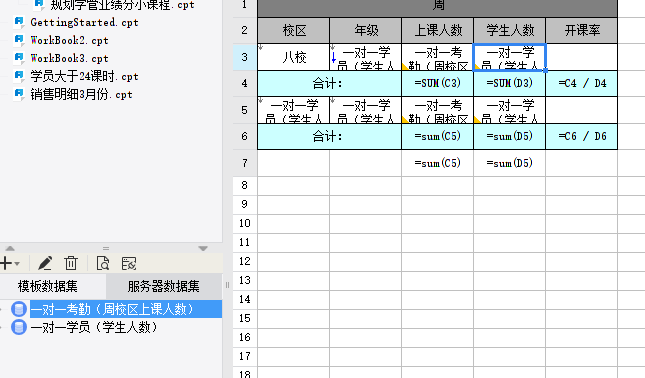Click the up triangle above the dataset toolbar
This screenshot has width=645, height=378.
[10, 248]
